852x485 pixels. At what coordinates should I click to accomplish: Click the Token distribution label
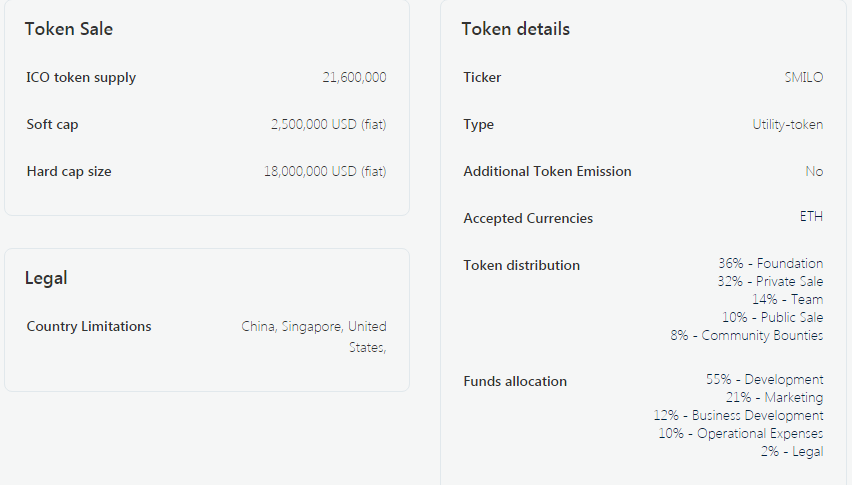tap(521, 265)
